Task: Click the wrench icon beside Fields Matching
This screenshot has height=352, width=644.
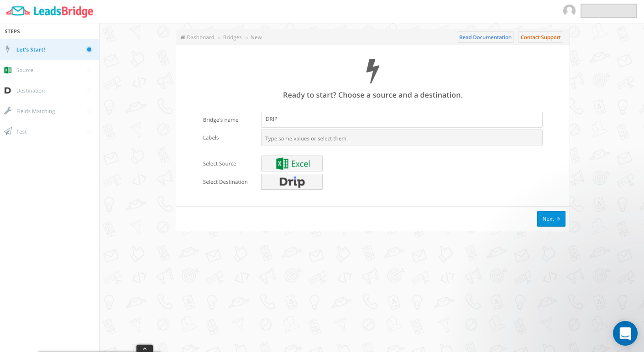Action: click(8, 111)
